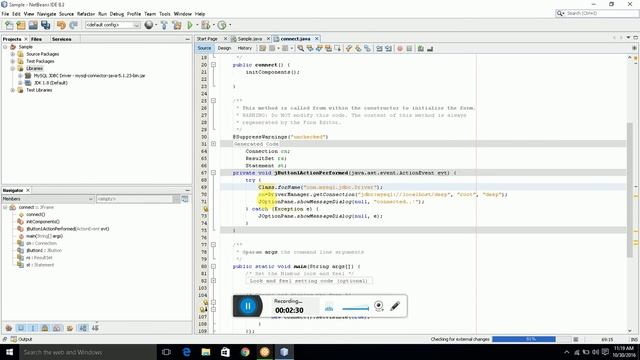640x360 pixels.
Task: Click the Uncomment icon in editor toolbar
Action: coord(430,49)
